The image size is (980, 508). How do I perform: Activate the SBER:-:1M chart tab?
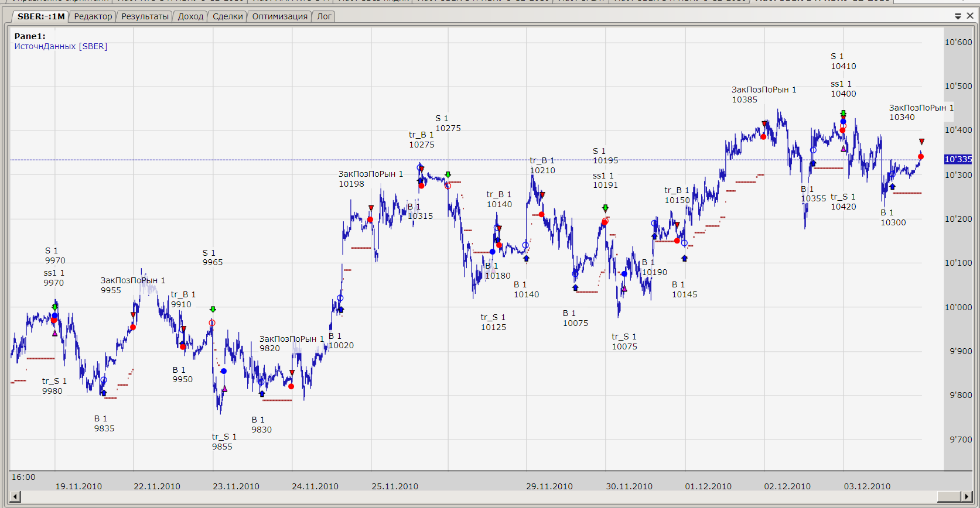(x=40, y=16)
